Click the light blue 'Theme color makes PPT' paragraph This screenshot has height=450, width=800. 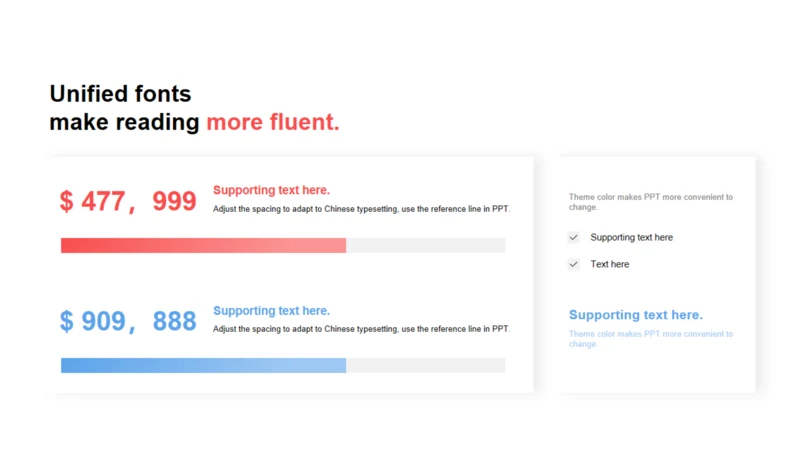click(651, 339)
